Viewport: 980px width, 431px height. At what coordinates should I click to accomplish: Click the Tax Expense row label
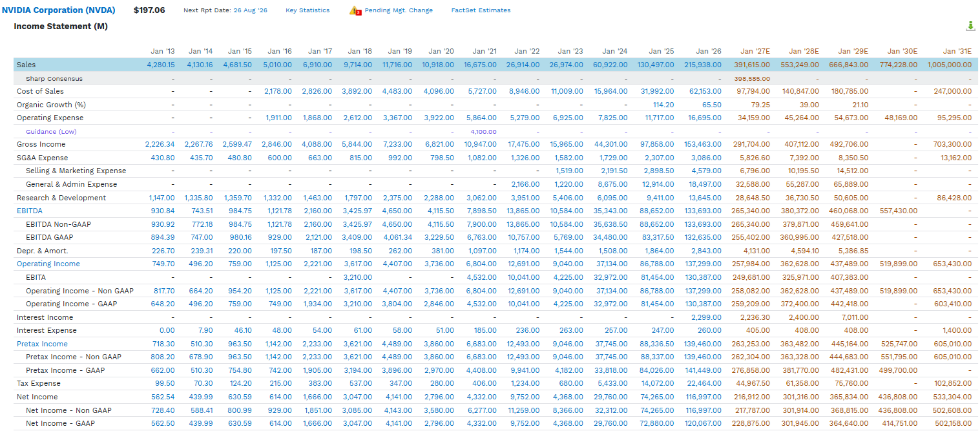click(38, 384)
